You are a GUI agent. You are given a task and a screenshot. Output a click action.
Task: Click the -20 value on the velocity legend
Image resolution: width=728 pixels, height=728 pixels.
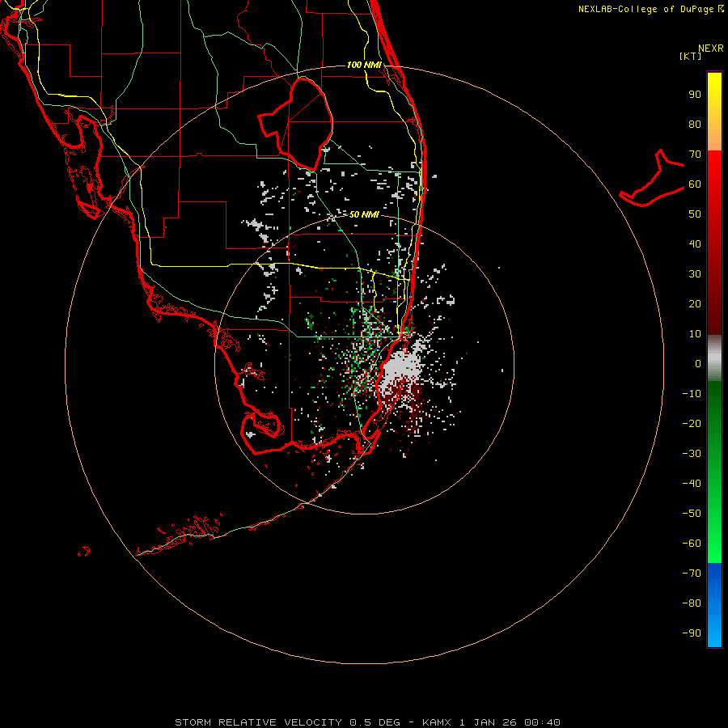692,423
